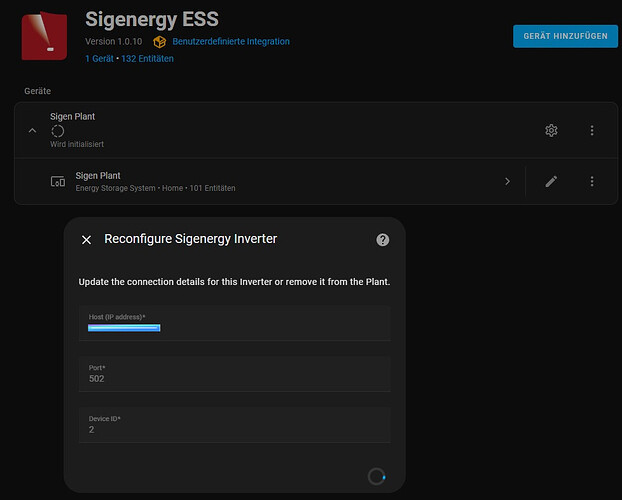The width and height of the screenshot is (622, 500).
Task: Open three-dot menu of Sigen Plant device row
Action: 592,181
